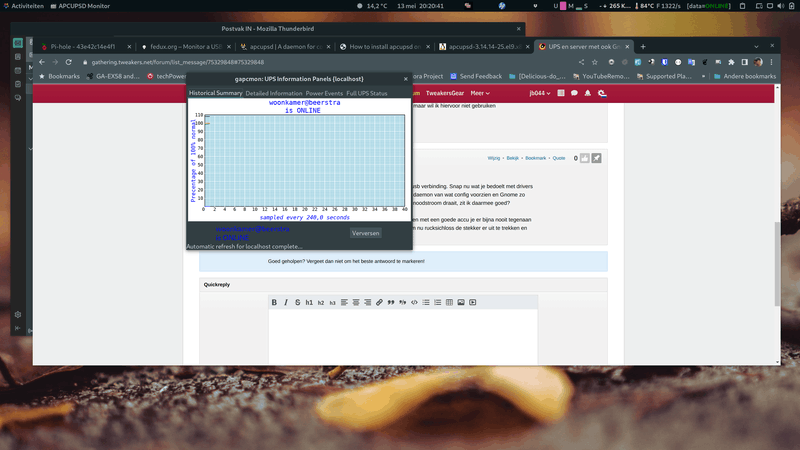Screen dimensions: 800x450
Task: Apply strikethrough in Quickreply editor
Action: pos(297,303)
